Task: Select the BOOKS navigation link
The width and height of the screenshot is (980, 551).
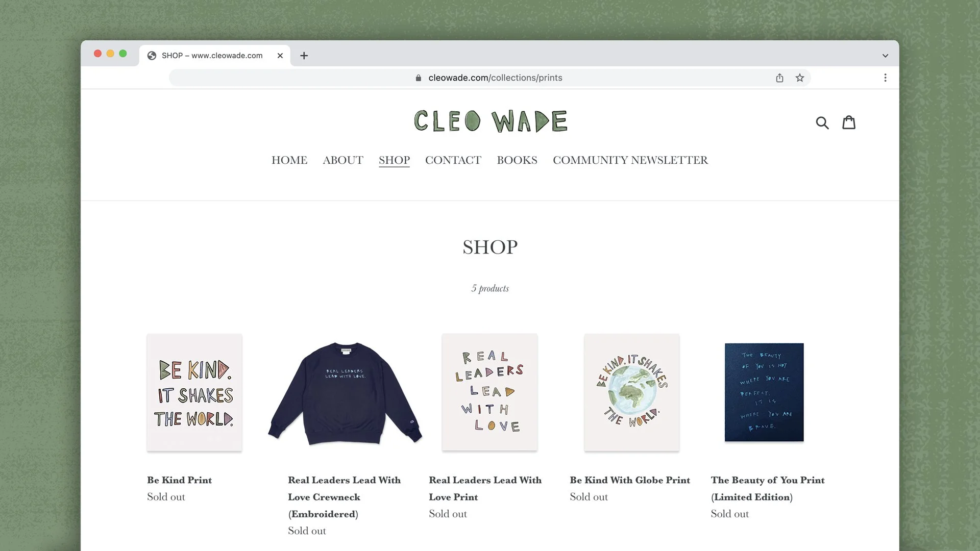Action: click(x=517, y=160)
